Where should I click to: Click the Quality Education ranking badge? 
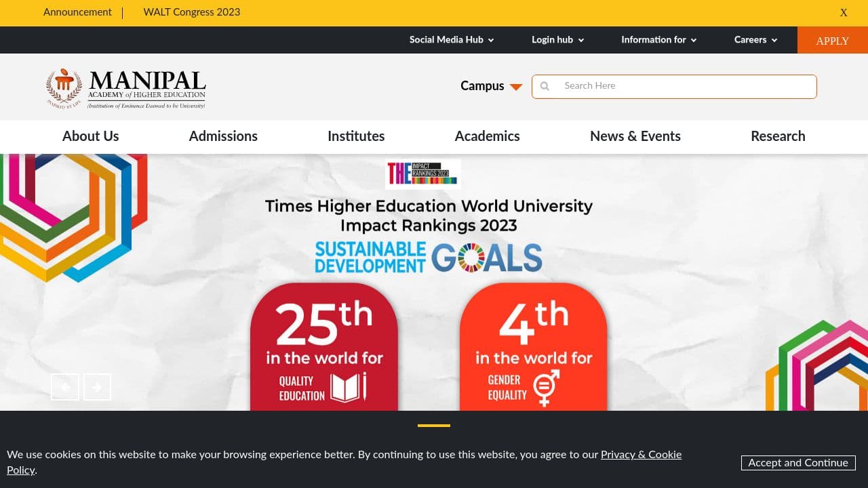tap(323, 346)
